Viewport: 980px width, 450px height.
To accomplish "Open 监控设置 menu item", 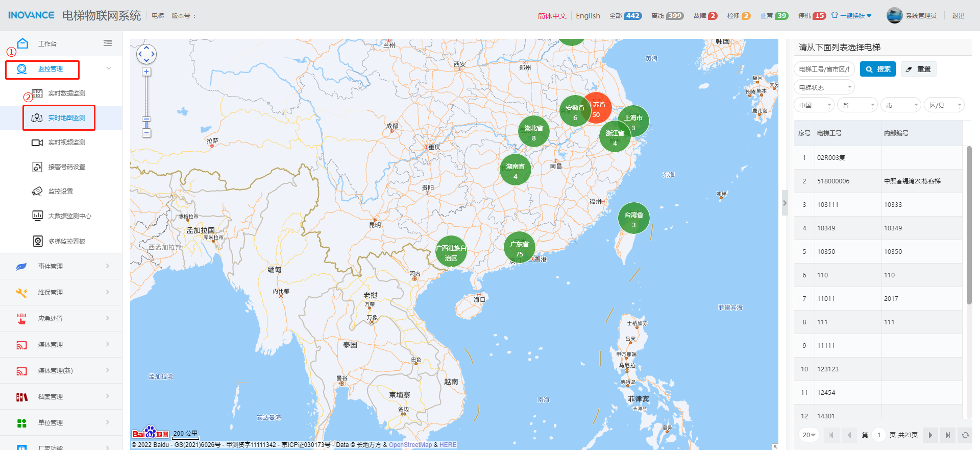I will click(61, 192).
